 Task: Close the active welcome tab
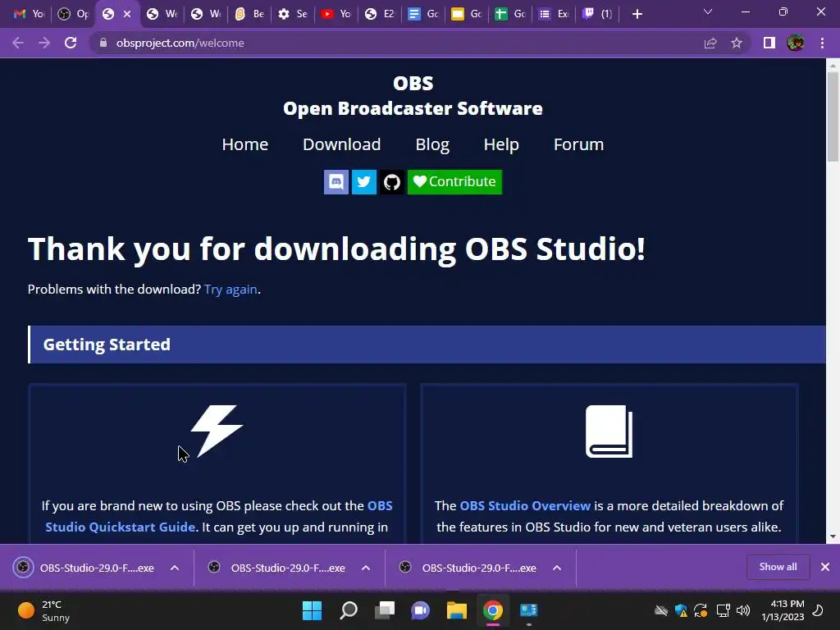[127, 14]
